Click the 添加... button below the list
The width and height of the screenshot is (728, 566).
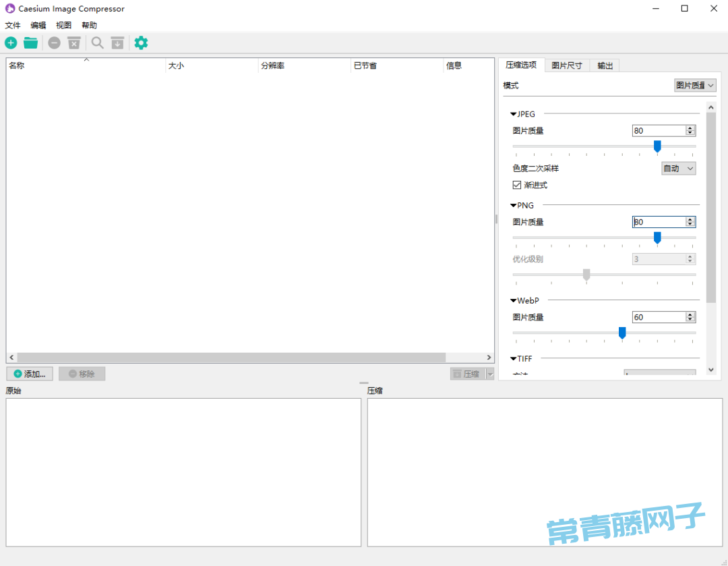click(30, 374)
